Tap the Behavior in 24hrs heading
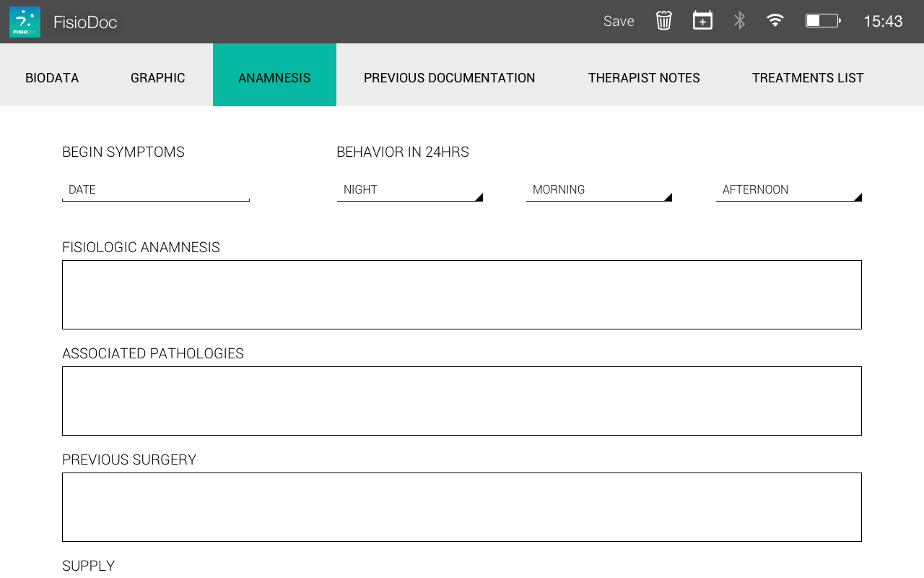This screenshot has width=924, height=578. coord(403,152)
